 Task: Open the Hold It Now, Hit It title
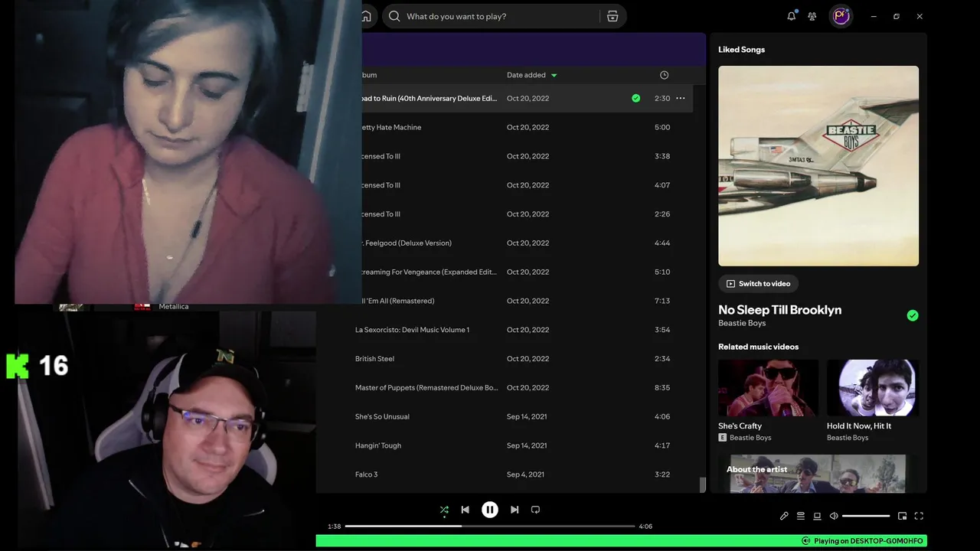(x=859, y=426)
